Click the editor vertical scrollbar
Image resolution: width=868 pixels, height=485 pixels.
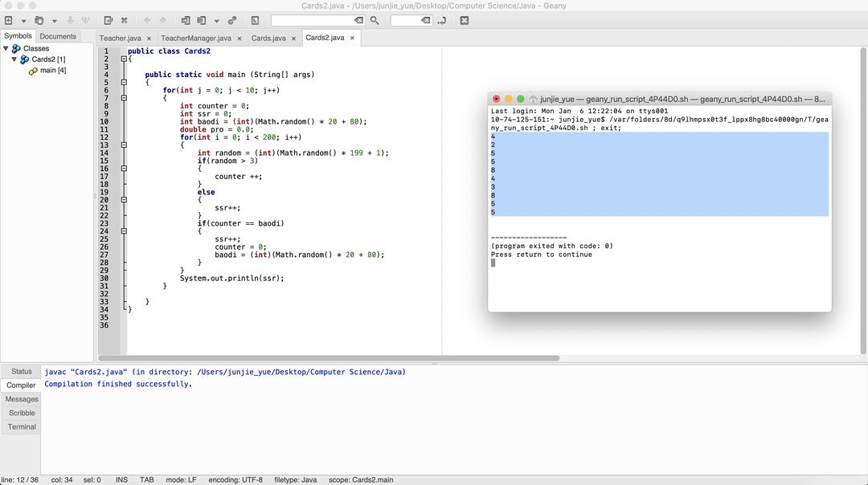click(863, 201)
